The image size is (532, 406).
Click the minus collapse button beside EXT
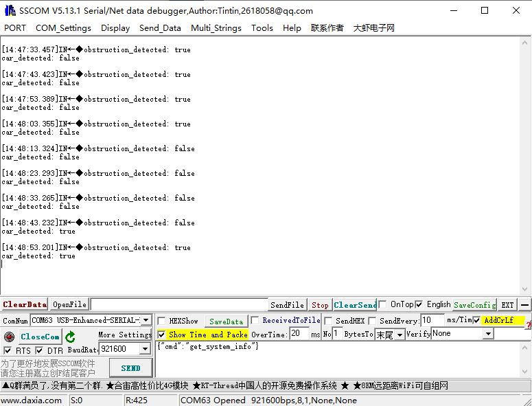(524, 304)
